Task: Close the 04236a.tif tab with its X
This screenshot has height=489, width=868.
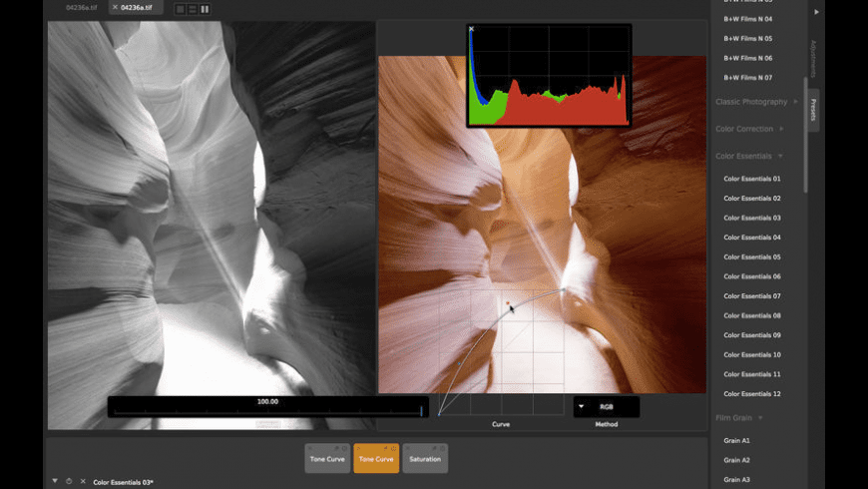Action: [115, 8]
